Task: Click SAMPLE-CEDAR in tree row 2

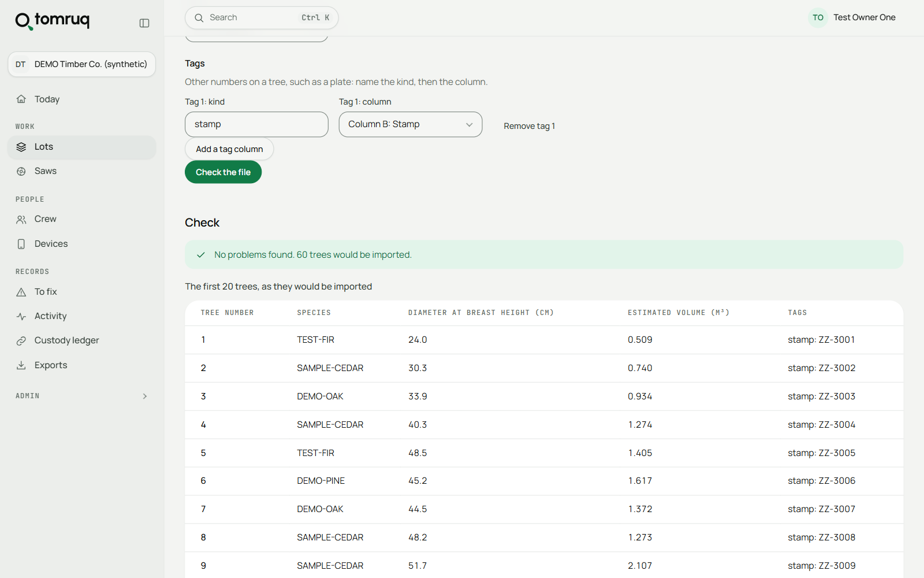Action: point(330,368)
